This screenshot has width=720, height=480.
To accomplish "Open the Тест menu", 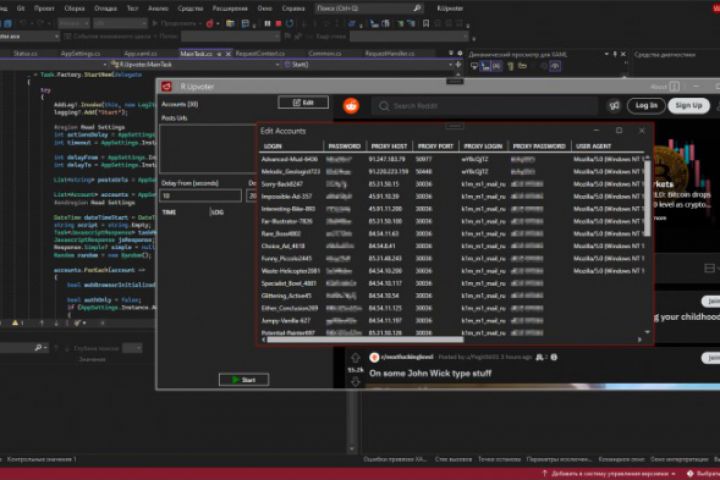I will click(132, 8).
